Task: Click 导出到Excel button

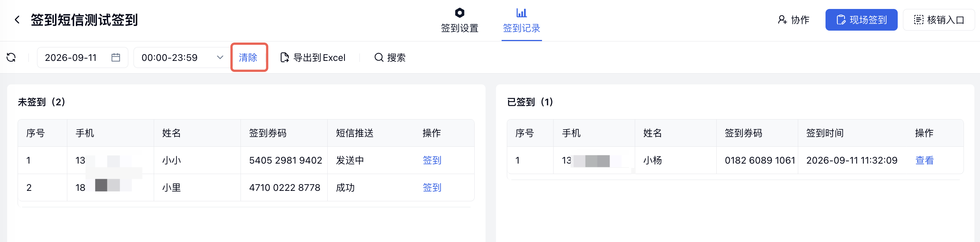Action: coord(313,58)
